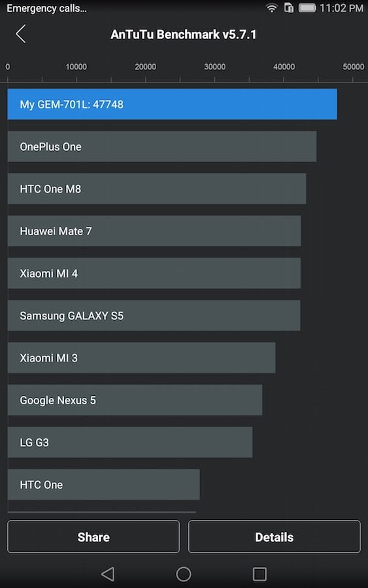Tap the back arrow in header

point(21,34)
